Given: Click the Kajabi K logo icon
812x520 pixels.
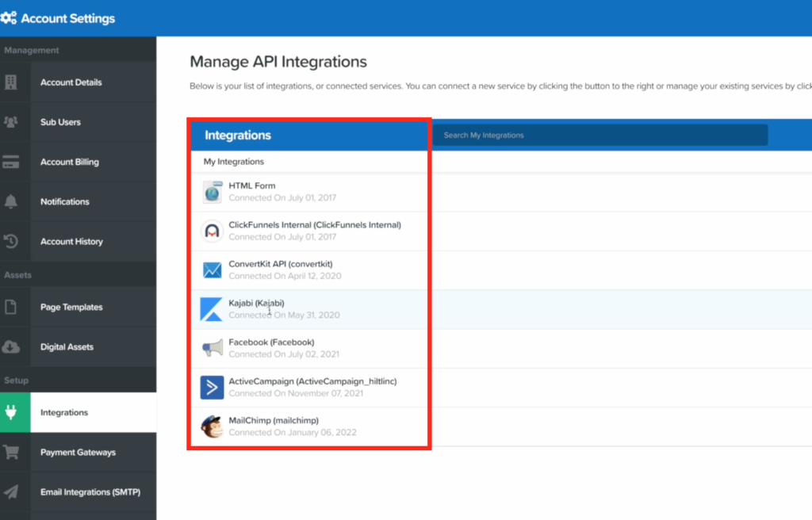Looking at the screenshot, I should (211, 309).
